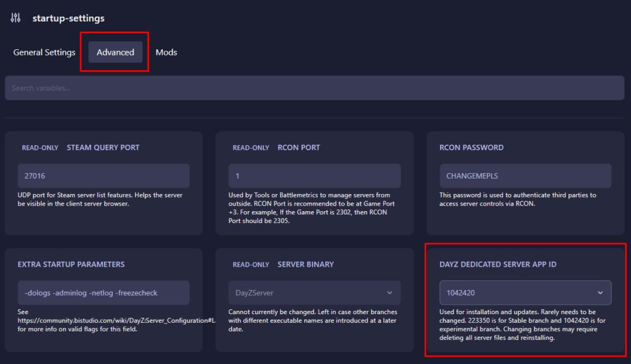The image size is (631, 364).
Task: Edit the Extra Startup Parameters field
Action: (104, 293)
